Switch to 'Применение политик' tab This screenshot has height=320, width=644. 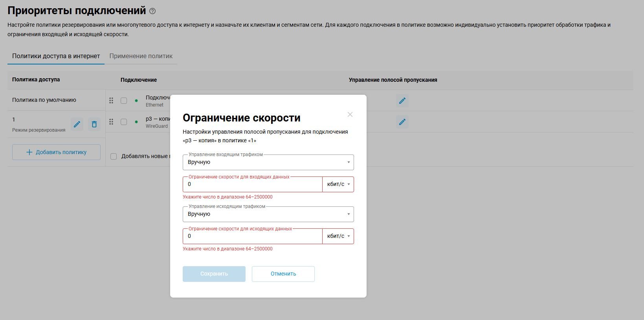click(141, 56)
